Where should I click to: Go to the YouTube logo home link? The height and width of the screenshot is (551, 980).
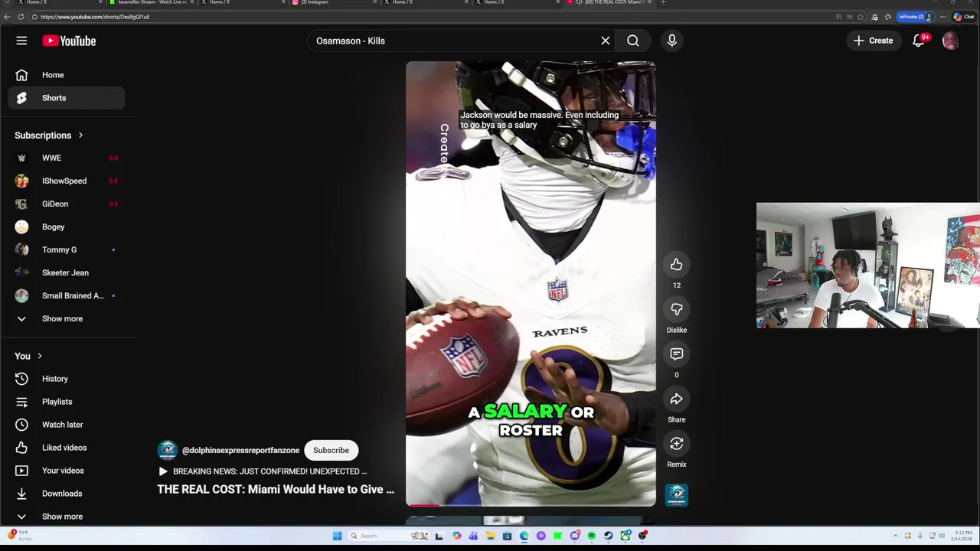[x=69, y=41]
